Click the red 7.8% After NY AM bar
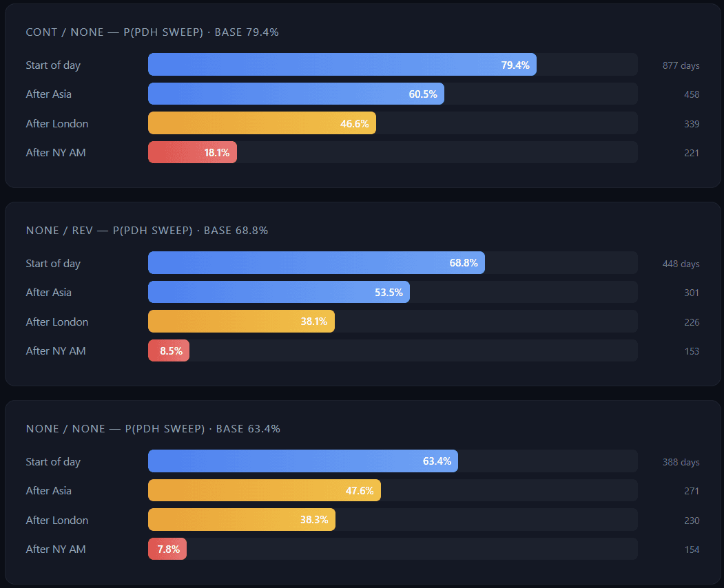The width and height of the screenshot is (724, 588). (x=167, y=549)
